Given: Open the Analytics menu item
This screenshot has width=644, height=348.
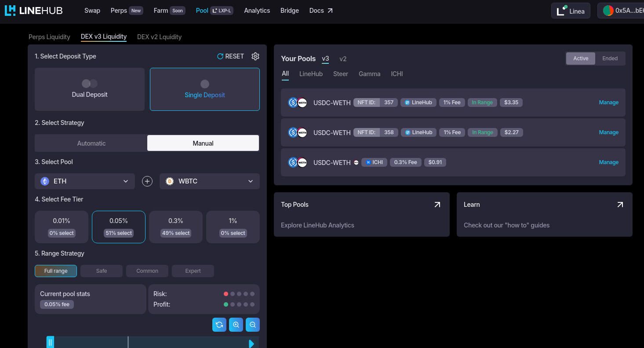Looking at the screenshot, I should pos(257,10).
